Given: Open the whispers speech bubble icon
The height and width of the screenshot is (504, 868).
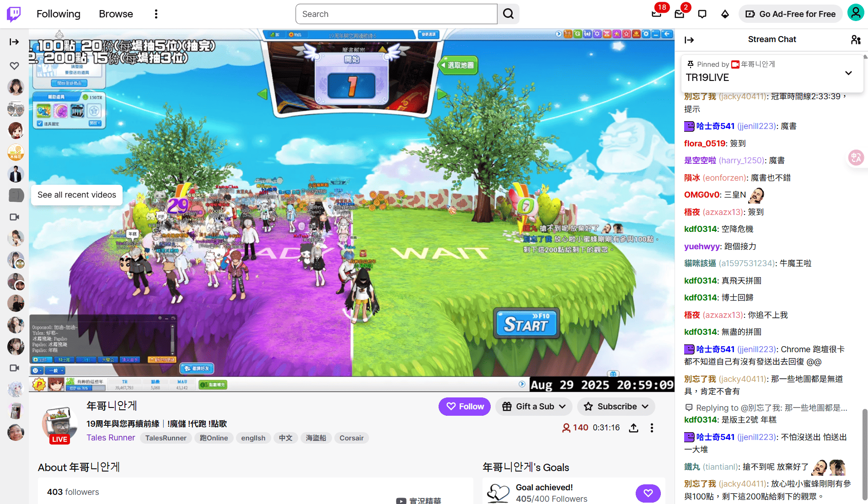Looking at the screenshot, I should [x=702, y=14].
